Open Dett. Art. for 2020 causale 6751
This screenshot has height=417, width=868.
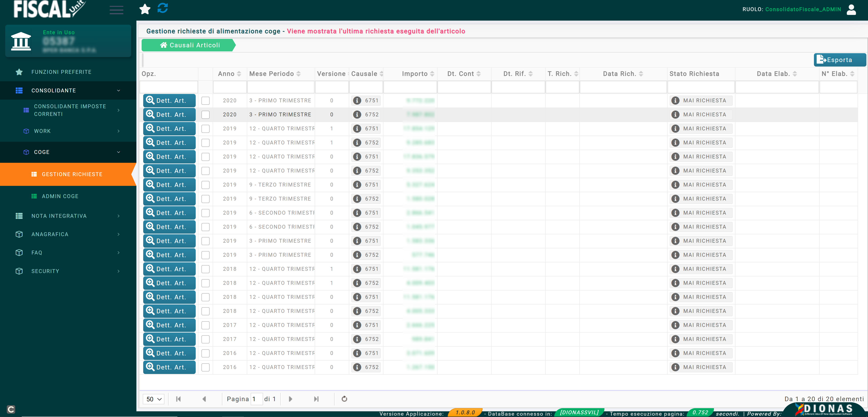[x=169, y=101]
